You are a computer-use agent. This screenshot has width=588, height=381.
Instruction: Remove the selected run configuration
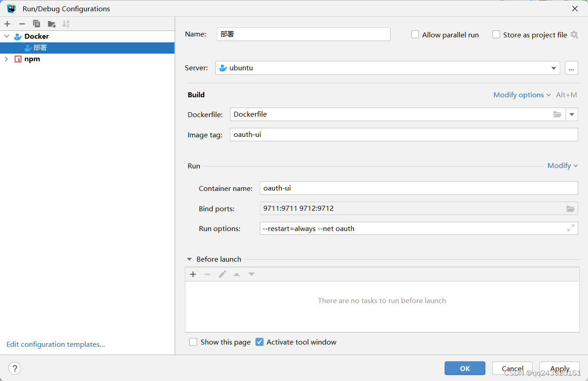point(21,23)
